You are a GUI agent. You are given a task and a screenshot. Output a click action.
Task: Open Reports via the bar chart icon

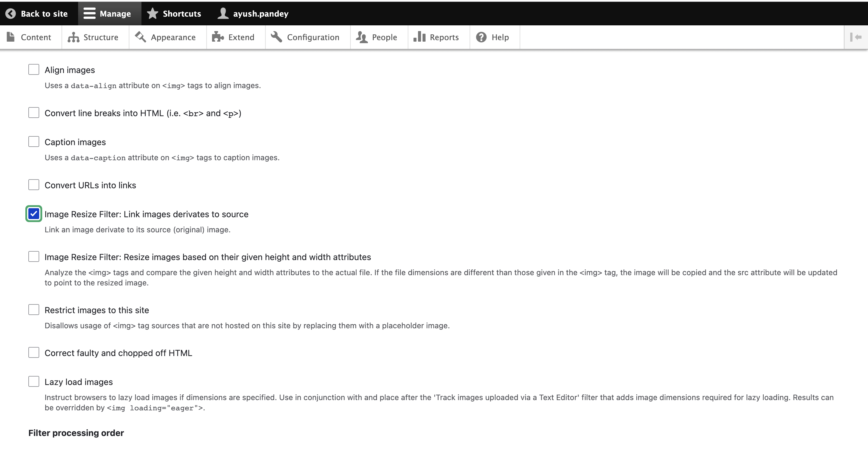pyautogui.click(x=419, y=37)
